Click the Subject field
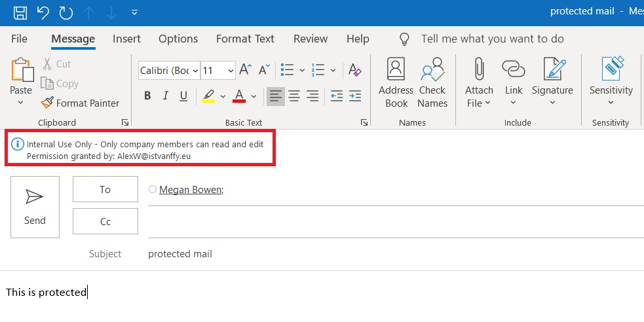The image size is (644, 322). coord(393,254)
